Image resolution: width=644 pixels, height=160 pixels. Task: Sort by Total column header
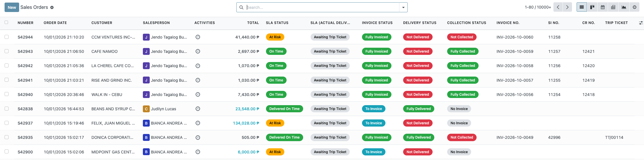pyautogui.click(x=253, y=23)
